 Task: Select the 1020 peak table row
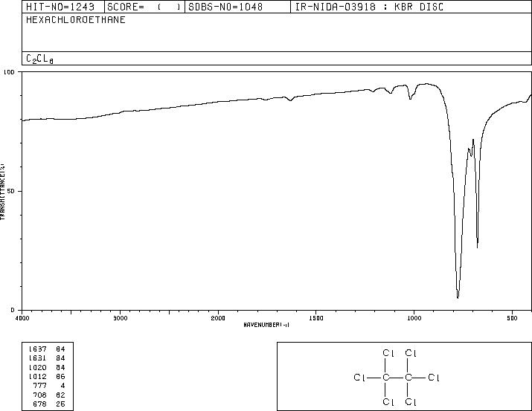coord(47,367)
